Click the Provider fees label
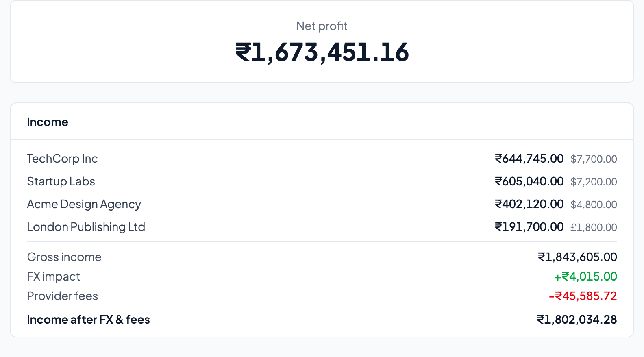This screenshot has width=644, height=357. (x=63, y=296)
